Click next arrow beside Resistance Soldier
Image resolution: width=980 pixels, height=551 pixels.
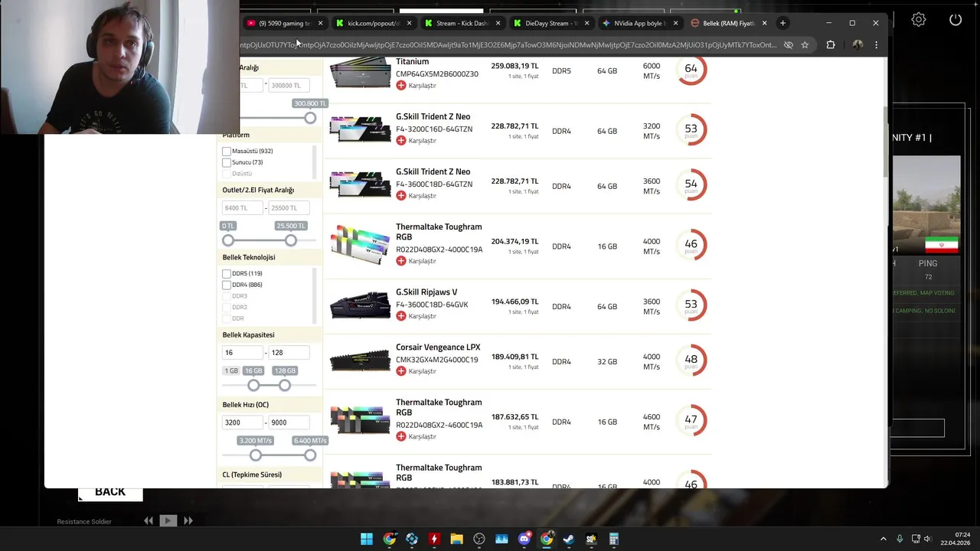(188, 520)
